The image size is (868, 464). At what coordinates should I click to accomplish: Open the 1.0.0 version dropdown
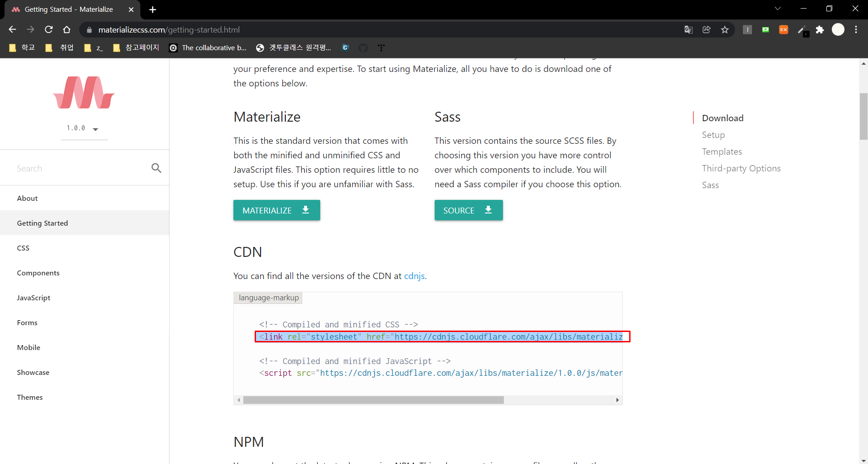pos(84,128)
